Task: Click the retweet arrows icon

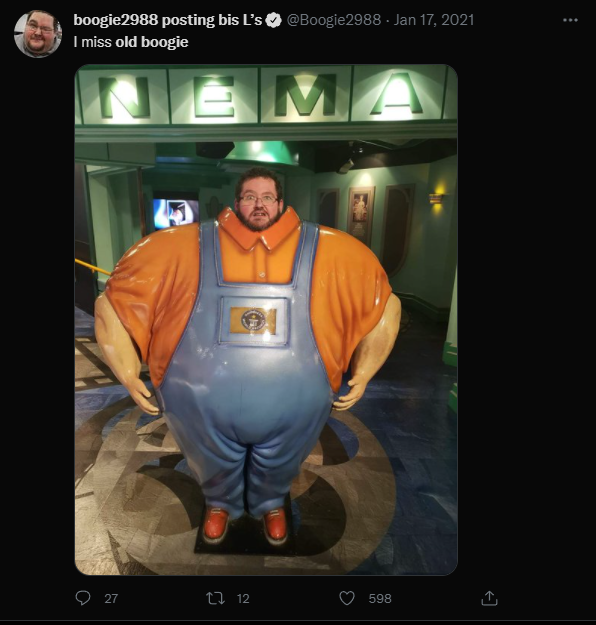Action: pos(215,598)
